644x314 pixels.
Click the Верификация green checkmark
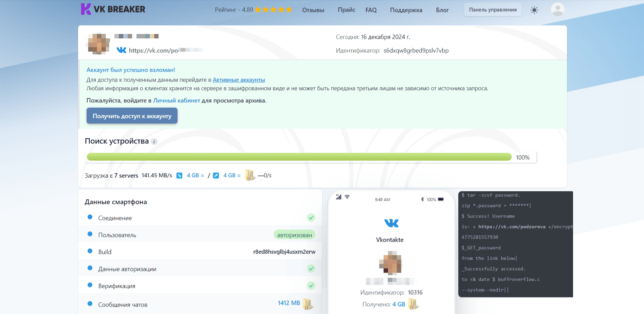tap(311, 285)
